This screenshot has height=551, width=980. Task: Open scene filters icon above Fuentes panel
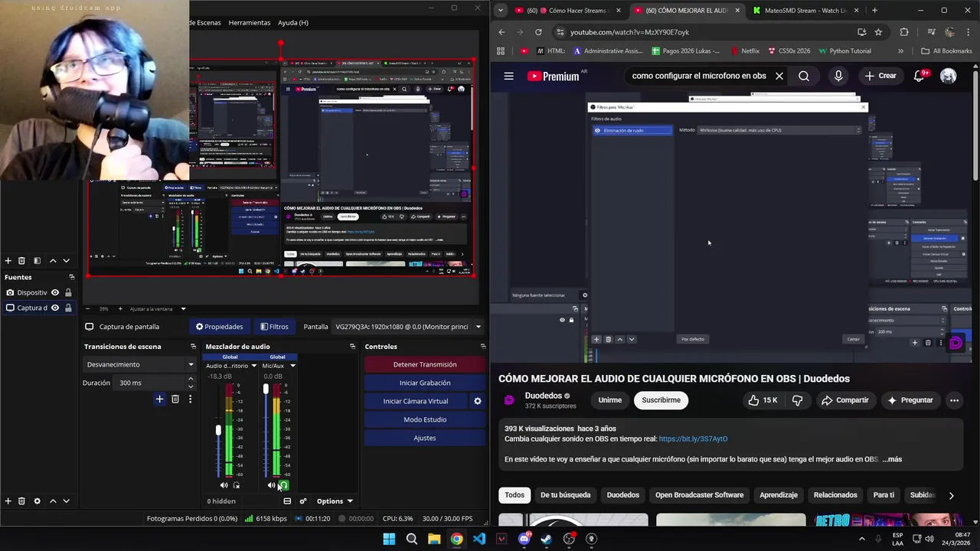tap(37, 261)
